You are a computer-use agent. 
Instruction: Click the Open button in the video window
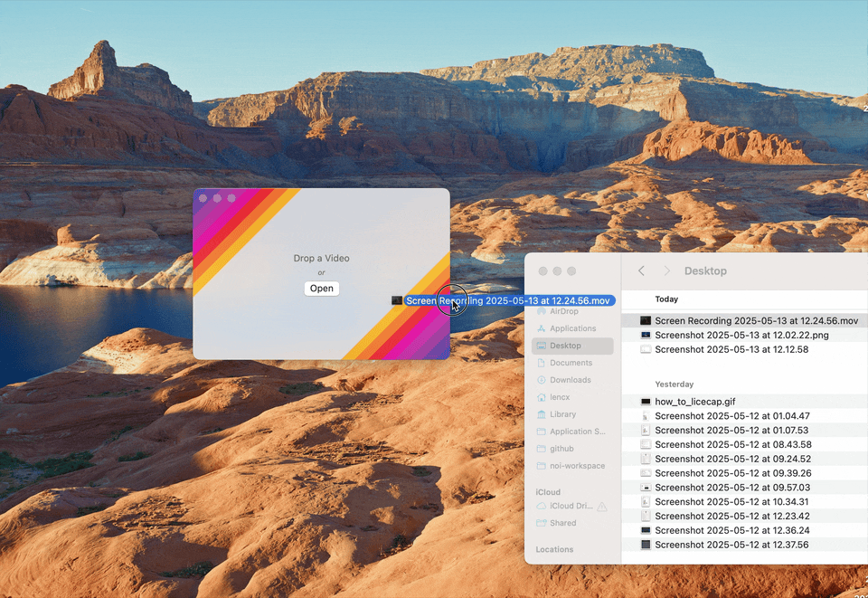click(322, 289)
